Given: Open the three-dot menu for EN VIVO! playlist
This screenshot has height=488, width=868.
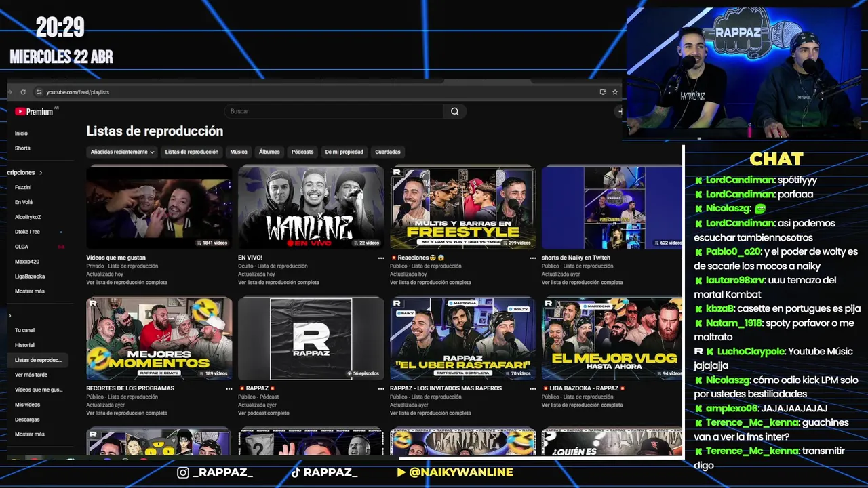Looking at the screenshot, I should click(381, 258).
